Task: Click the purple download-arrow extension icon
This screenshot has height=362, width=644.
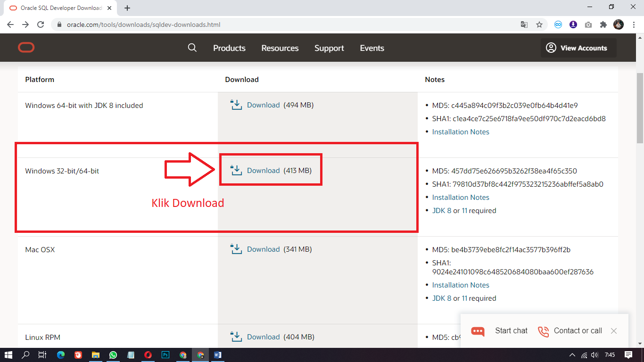Action: (573, 25)
